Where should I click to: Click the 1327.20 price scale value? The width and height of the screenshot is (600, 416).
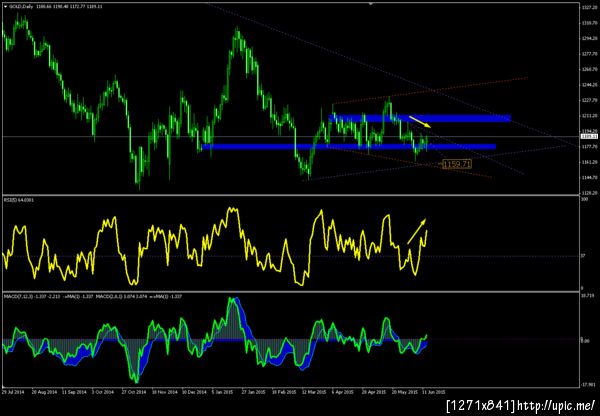(x=589, y=7)
